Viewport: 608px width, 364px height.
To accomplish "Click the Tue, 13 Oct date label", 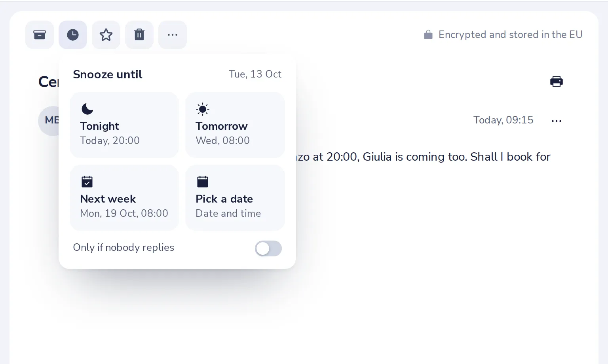I will 255,74.
